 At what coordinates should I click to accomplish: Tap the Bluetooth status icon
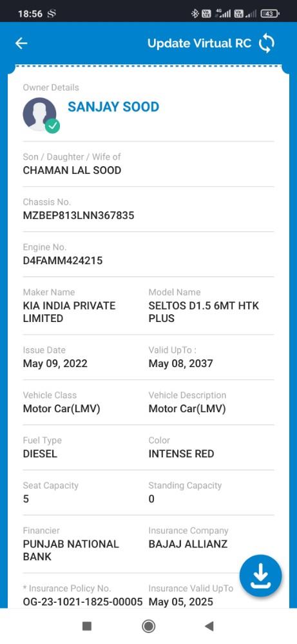pos(195,14)
